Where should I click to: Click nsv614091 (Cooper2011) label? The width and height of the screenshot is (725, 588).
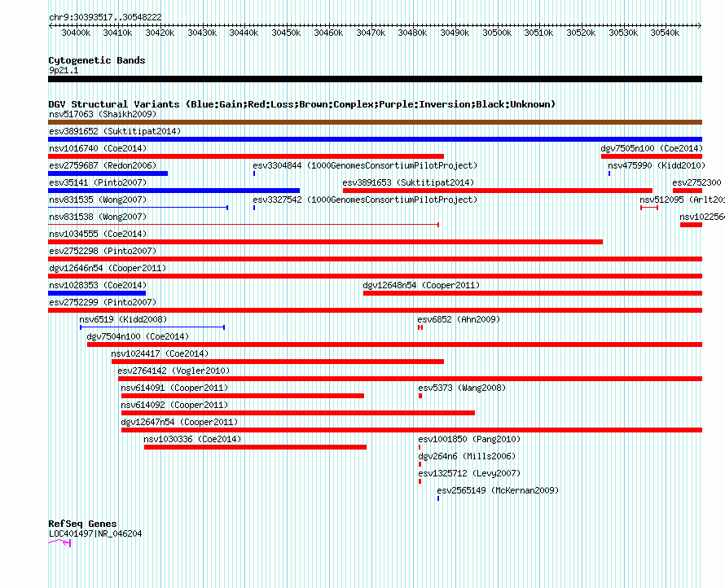point(174,388)
